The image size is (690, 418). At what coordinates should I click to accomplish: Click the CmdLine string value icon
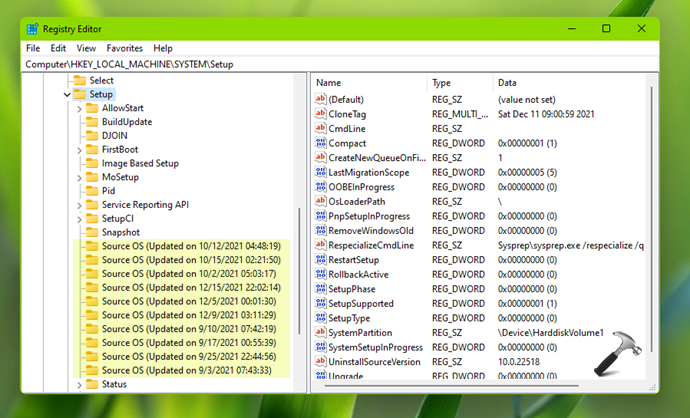[321, 129]
